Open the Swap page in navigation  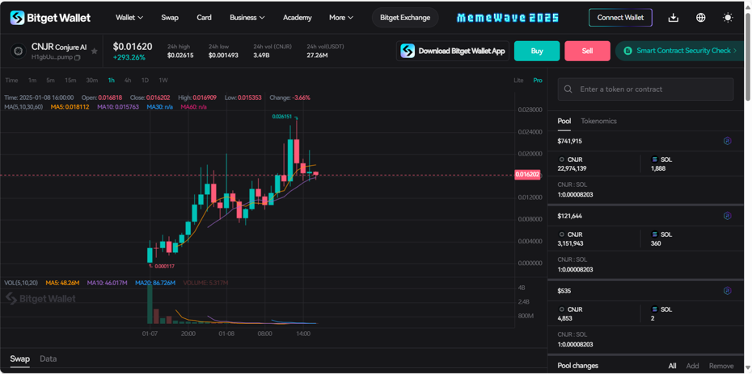(x=169, y=18)
